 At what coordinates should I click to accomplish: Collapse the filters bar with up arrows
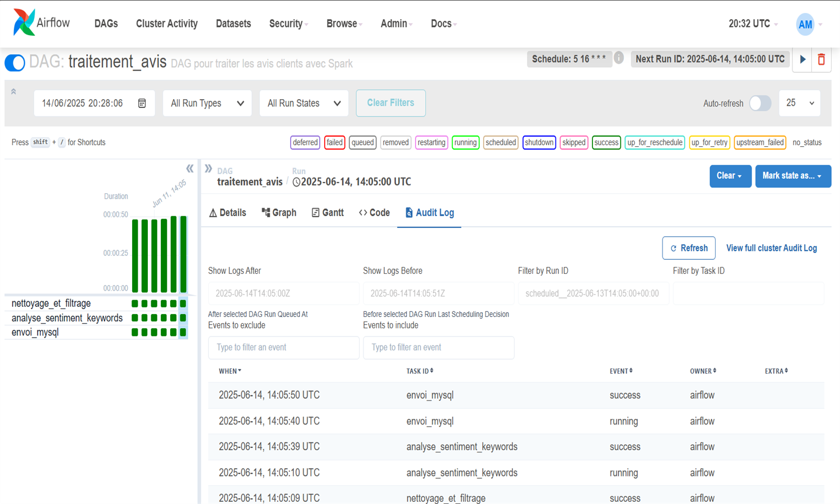click(x=13, y=92)
